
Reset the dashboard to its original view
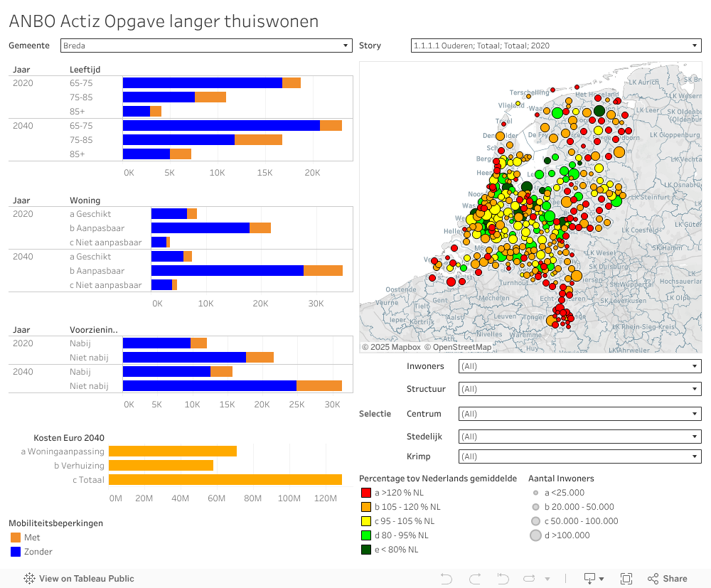pyautogui.click(x=502, y=578)
